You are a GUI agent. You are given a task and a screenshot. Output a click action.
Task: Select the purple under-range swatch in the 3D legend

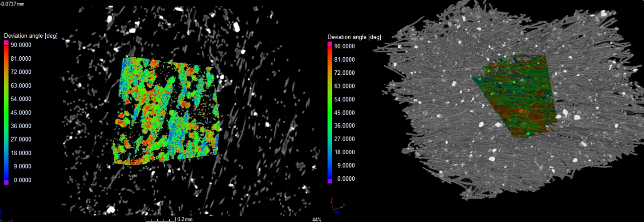(330, 182)
